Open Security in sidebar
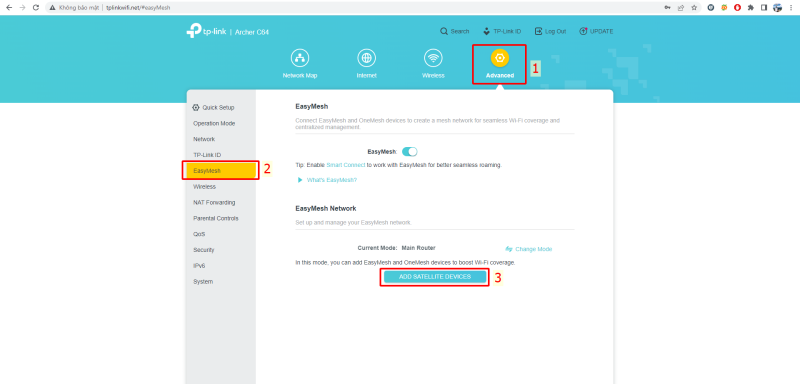800x384 pixels. [x=204, y=250]
